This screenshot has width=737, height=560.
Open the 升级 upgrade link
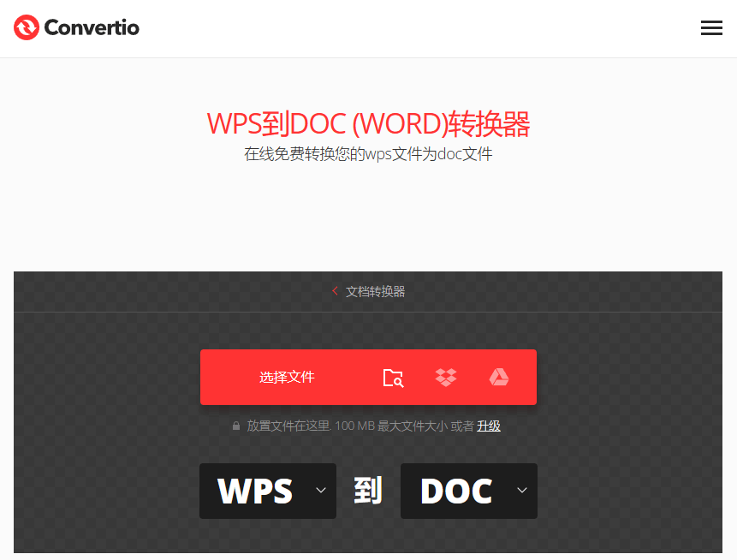pyautogui.click(x=488, y=426)
